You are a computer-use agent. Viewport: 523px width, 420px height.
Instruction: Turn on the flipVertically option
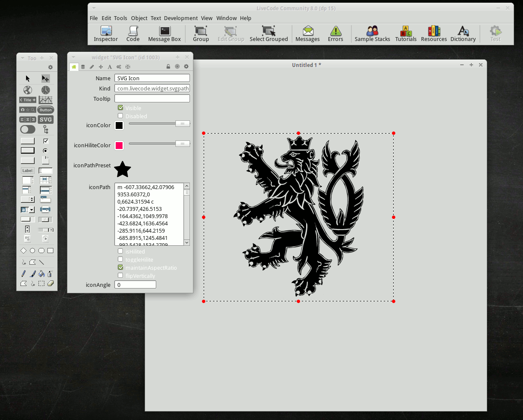click(x=120, y=276)
